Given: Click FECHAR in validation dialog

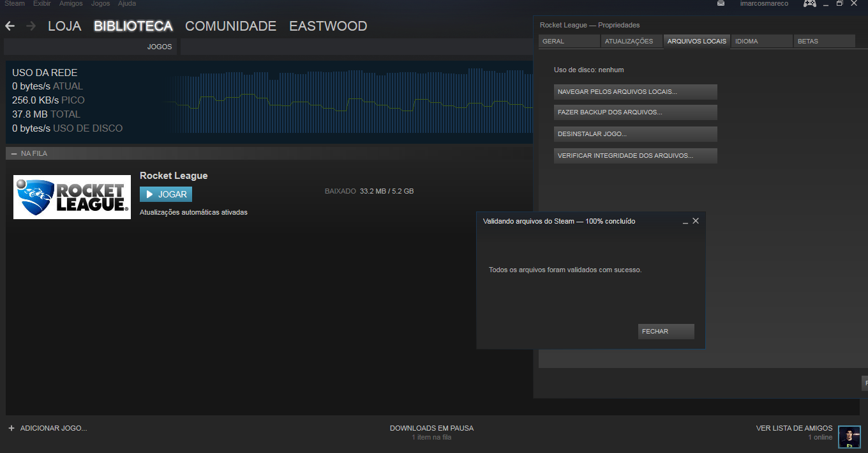Looking at the screenshot, I should (666, 332).
